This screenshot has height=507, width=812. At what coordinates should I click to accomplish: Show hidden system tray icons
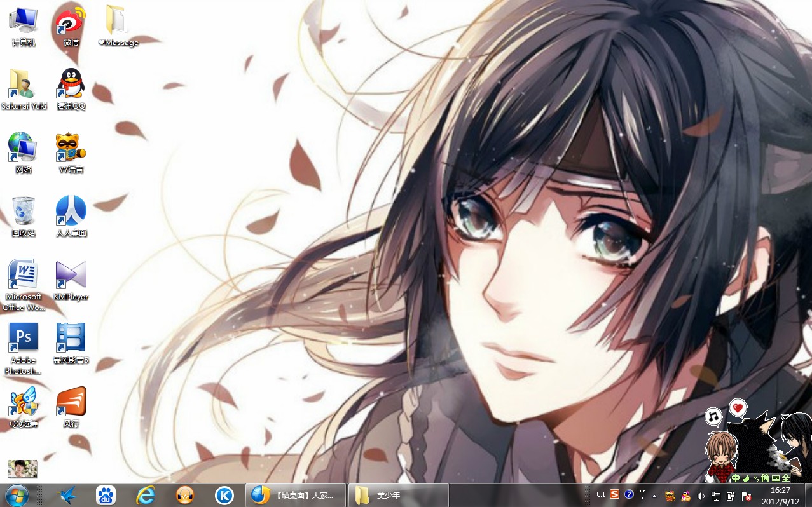(655, 496)
